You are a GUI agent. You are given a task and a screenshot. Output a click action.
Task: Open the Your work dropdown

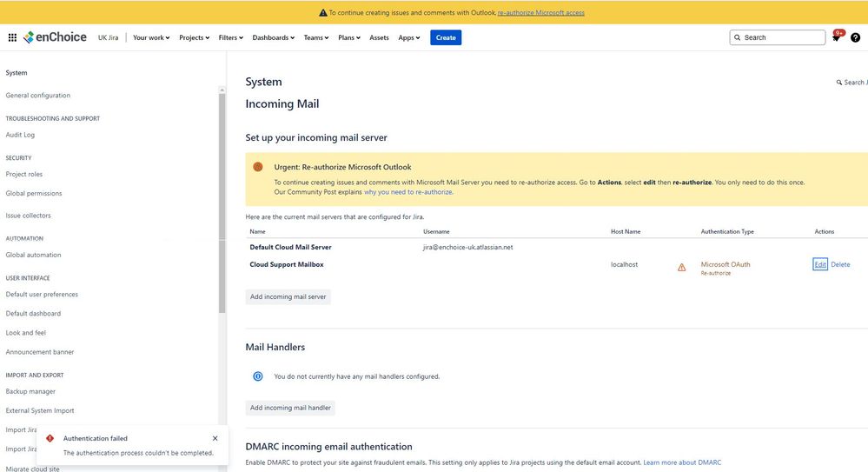pos(151,37)
